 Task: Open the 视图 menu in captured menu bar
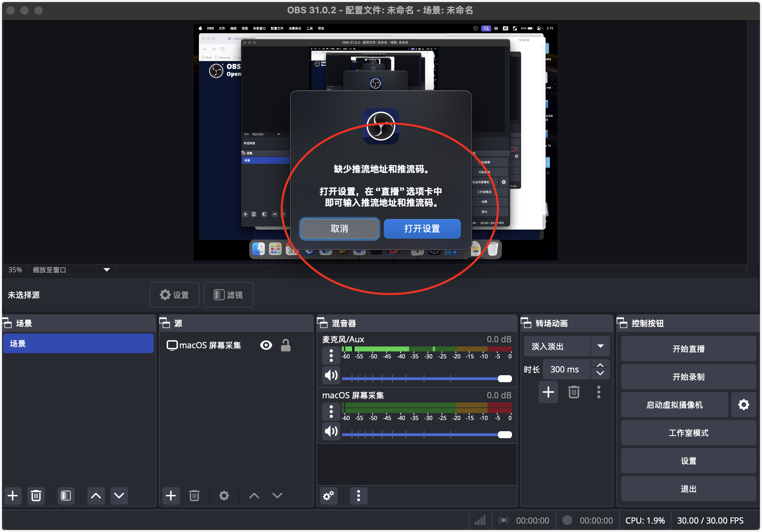pos(245,28)
